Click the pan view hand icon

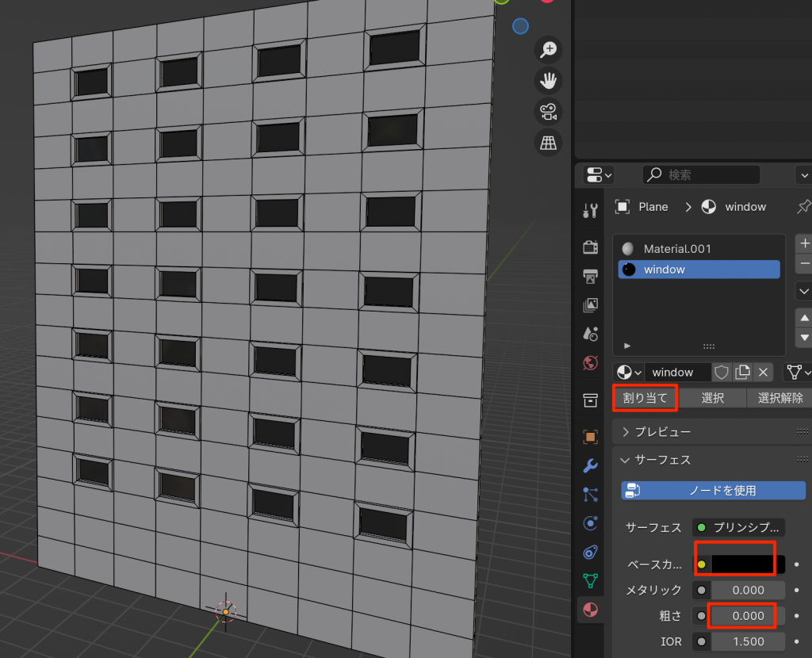pyautogui.click(x=548, y=80)
